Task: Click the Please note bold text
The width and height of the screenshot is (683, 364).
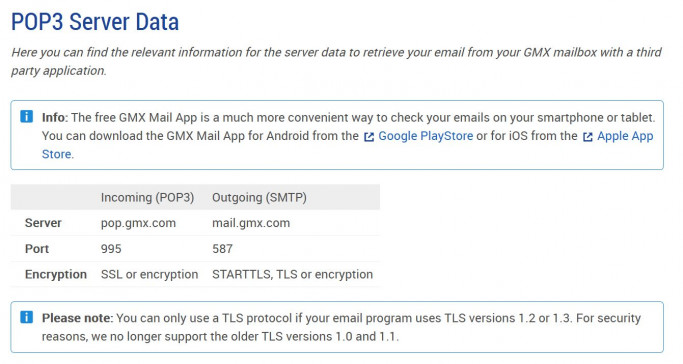Action: click(x=77, y=318)
